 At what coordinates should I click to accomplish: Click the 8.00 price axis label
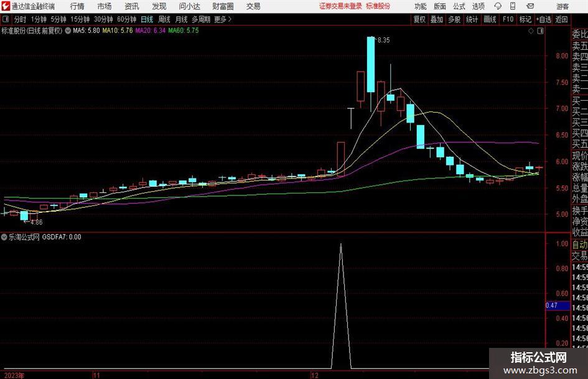click(x=562, y=56)
